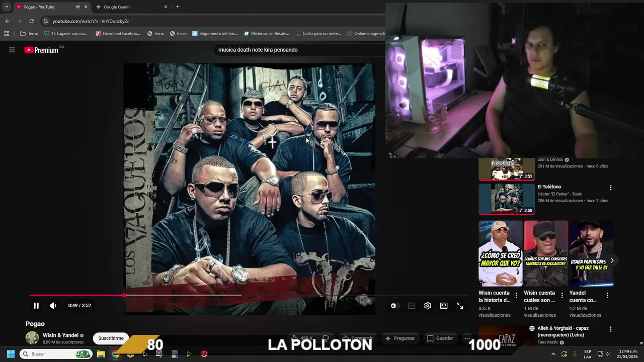
Task: Open the 'Seguimiento del has...' bookmark
Action: click(215, 34)
